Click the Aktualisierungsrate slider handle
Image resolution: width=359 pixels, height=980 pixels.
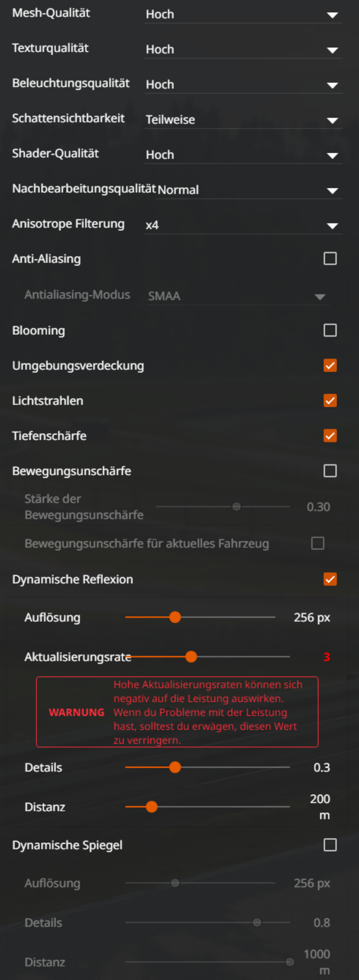click(x=191, y=657)
